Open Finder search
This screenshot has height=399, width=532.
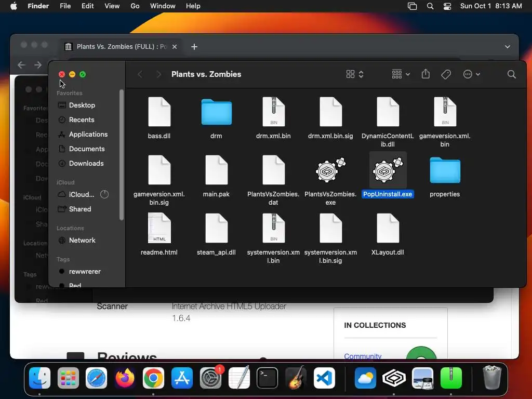point(512,74)
